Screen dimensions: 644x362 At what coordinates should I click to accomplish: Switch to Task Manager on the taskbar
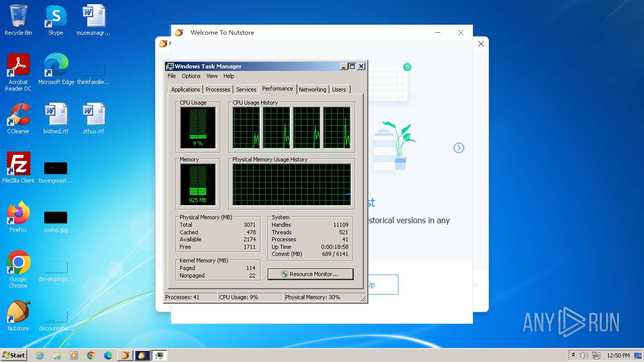[x=159, y=355]
